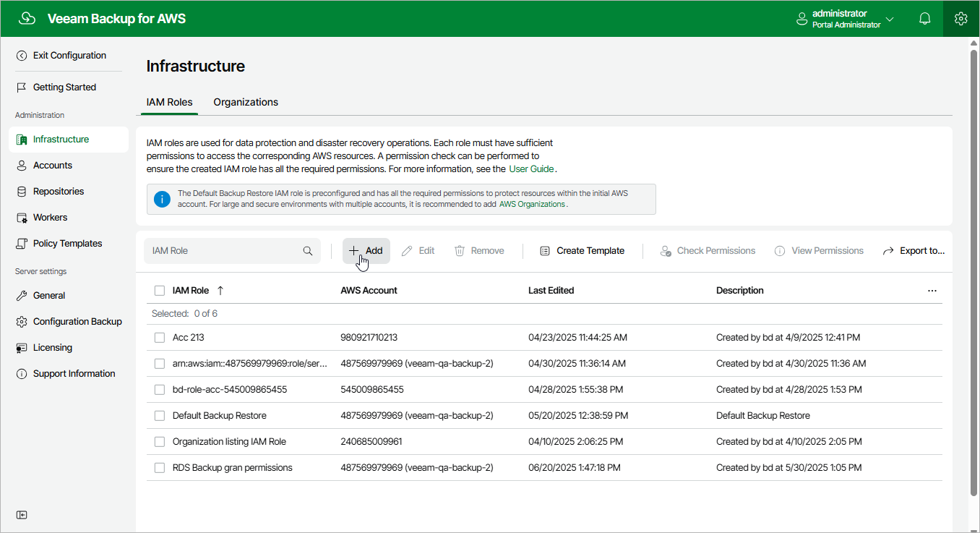Focus the IAM Role search field

pos(232,251)
